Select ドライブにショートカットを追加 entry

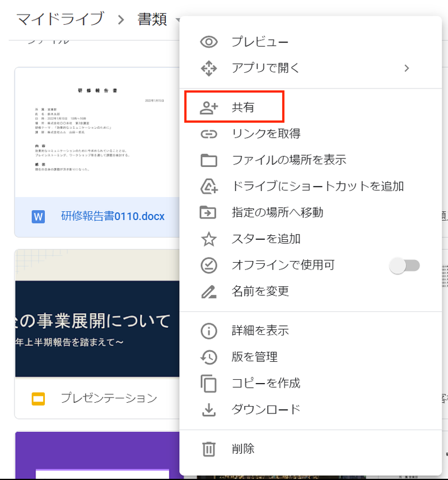(x=310, y=187)
